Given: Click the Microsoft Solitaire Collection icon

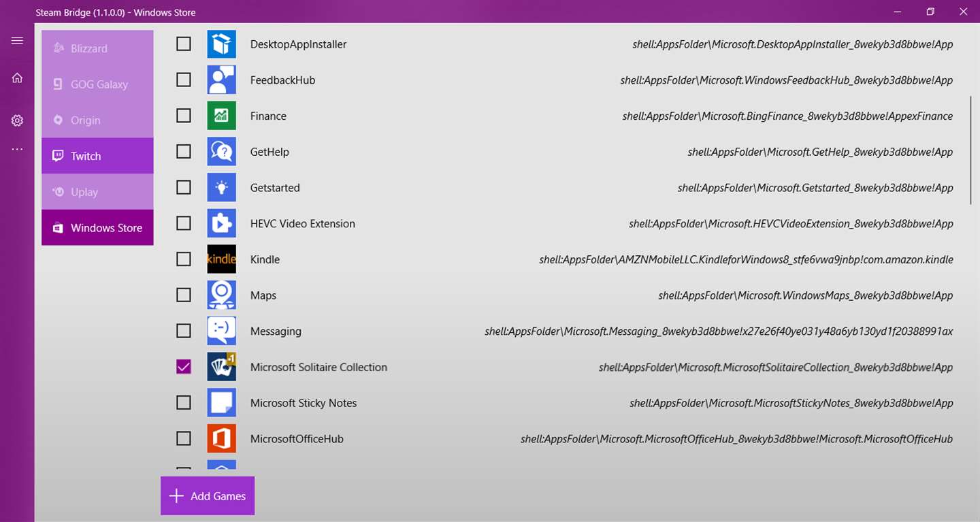Looking at the screenshot, I should [222, 367].
